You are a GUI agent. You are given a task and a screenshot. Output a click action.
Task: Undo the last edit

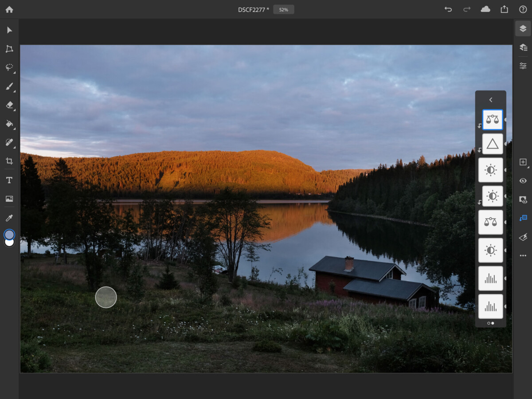click(448, 9)
